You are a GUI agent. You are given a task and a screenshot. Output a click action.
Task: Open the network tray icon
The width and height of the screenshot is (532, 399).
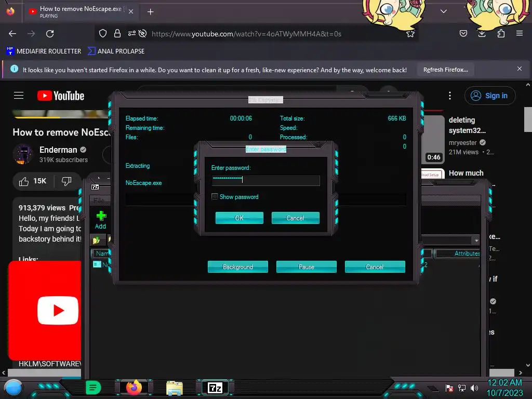[x=462, y=388]
